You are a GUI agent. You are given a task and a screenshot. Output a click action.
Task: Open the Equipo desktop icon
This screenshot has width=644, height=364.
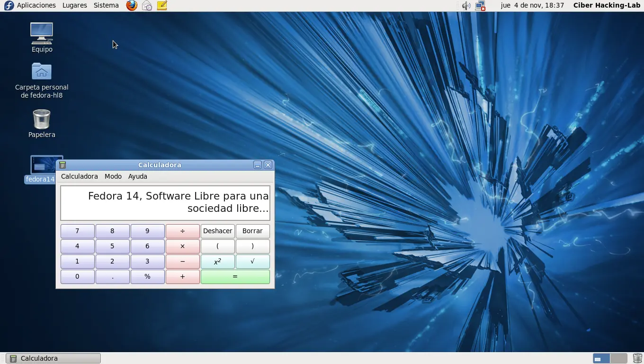[x=42, y=37]
